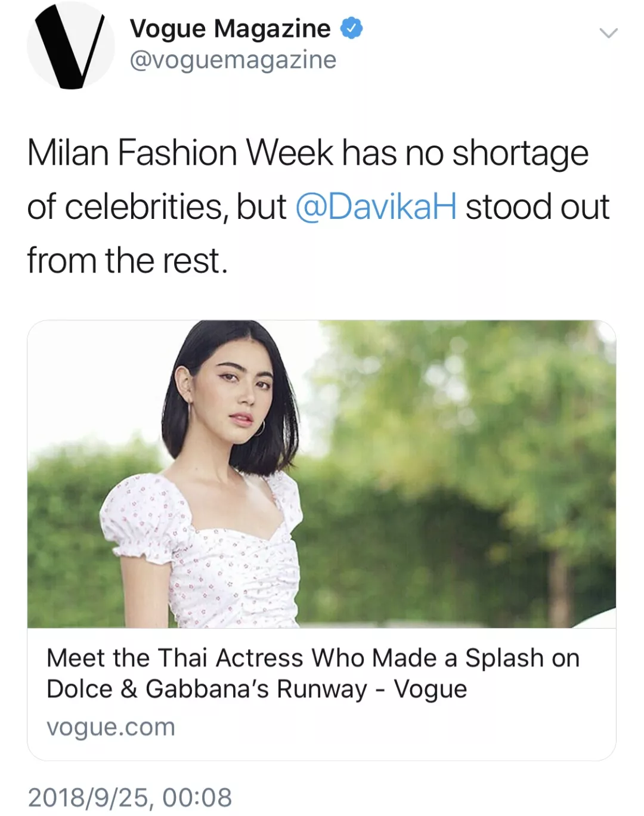Tap the 00:08 time in the timestamp

tap(197, 798)
